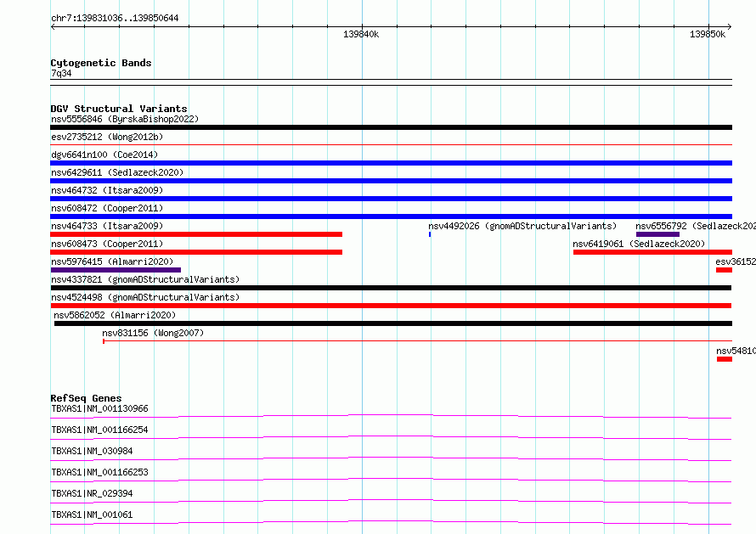The width and height of the screenshot is (756, 534).
Task: Click variant label nsv608472 (Cooper2011)
Action: tap(107, 208)
